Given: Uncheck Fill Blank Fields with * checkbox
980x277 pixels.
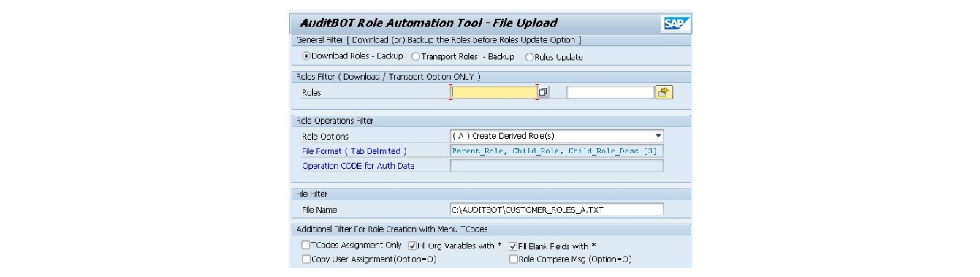Looking at the screenshot, I should coord(513,246).
